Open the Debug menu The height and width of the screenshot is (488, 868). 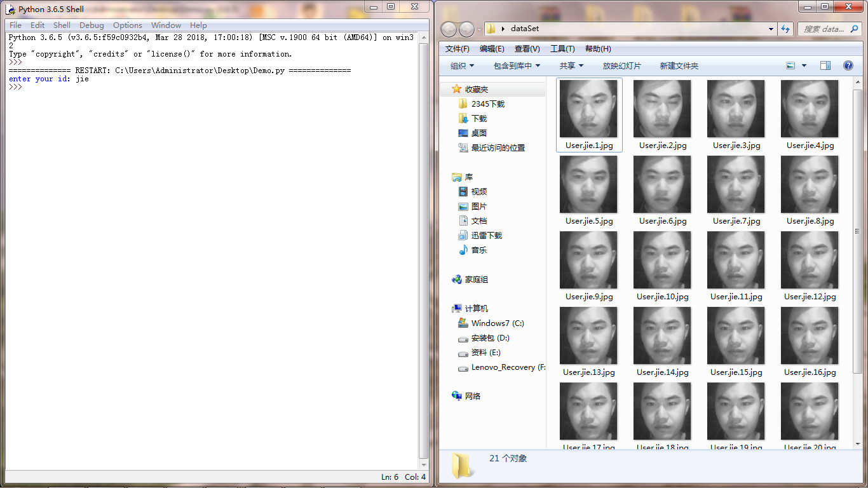point(90,25)
